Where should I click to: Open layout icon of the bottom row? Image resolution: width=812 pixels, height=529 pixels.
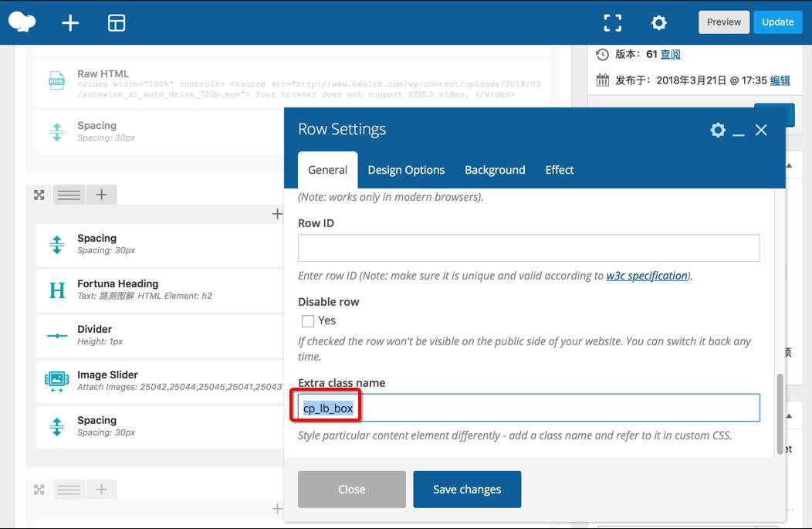click(69, 490)
